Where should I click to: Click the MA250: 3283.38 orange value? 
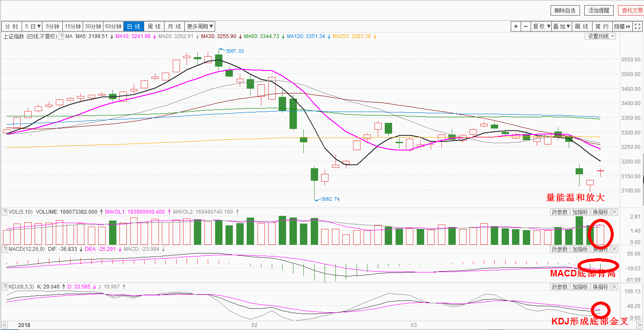pos(351,36)
